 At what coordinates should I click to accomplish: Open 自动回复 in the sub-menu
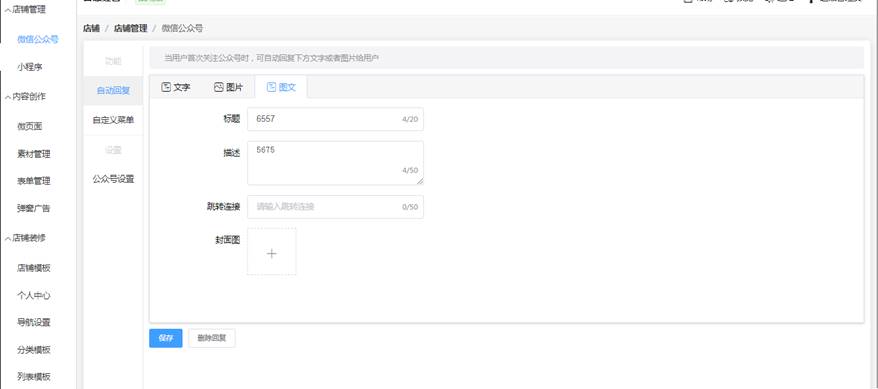point(113,91)
